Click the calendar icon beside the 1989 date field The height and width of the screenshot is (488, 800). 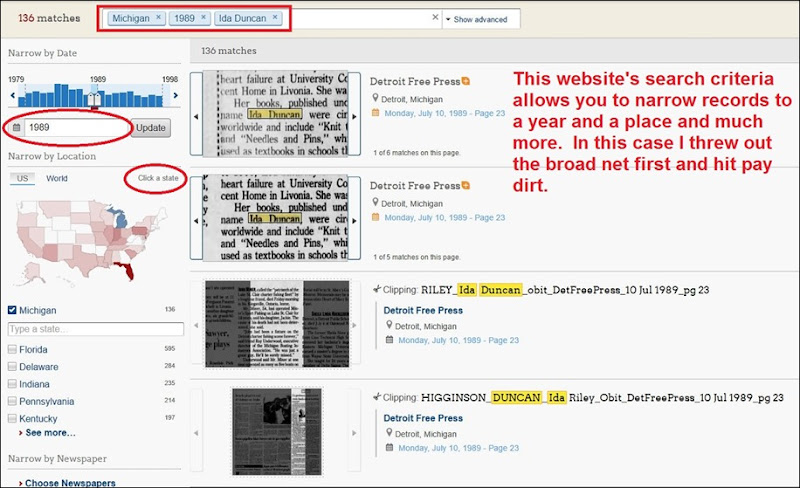pyautogui.click(x=16, y=128)
